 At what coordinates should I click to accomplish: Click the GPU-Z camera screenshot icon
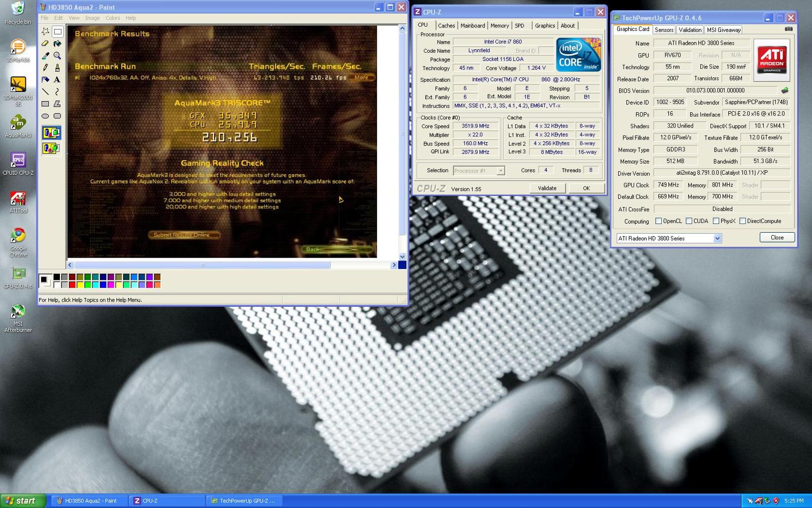(788, 29)
